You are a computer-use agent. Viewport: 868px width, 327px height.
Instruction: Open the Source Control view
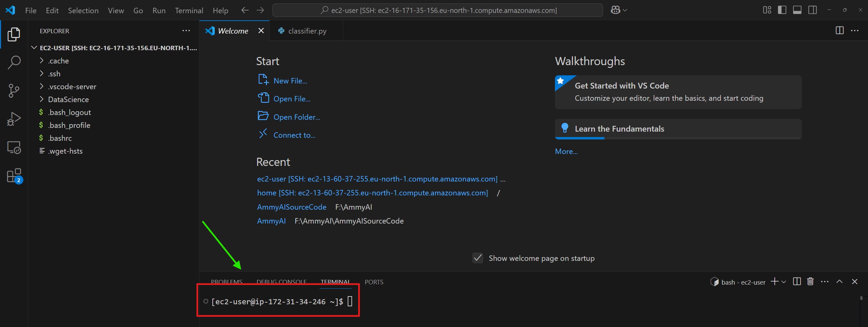coord(14,91)
